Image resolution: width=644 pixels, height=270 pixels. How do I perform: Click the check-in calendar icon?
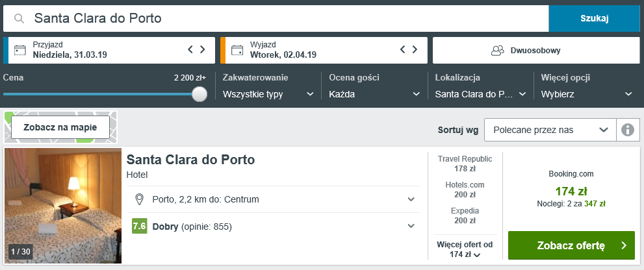pos(19,50)
